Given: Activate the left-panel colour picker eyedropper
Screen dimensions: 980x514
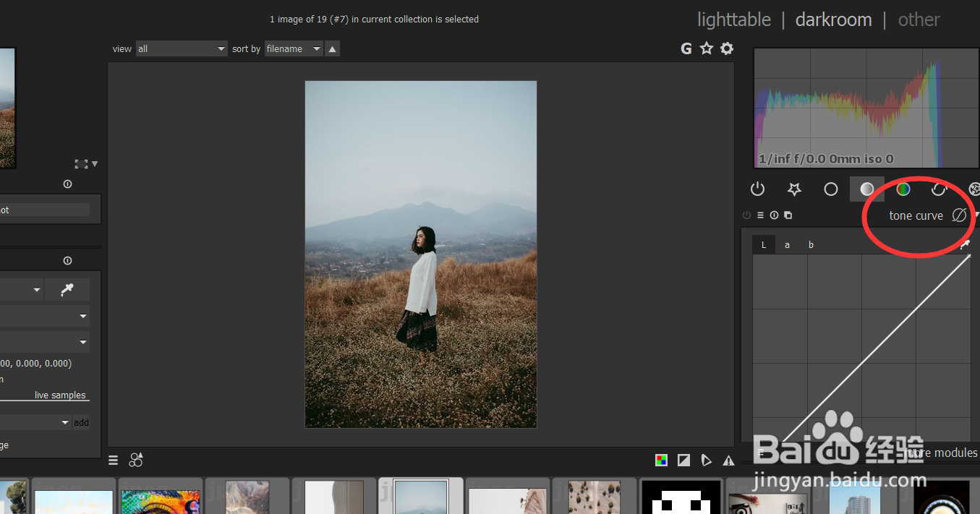Looking at the screenshot, I should pos(67,290).
